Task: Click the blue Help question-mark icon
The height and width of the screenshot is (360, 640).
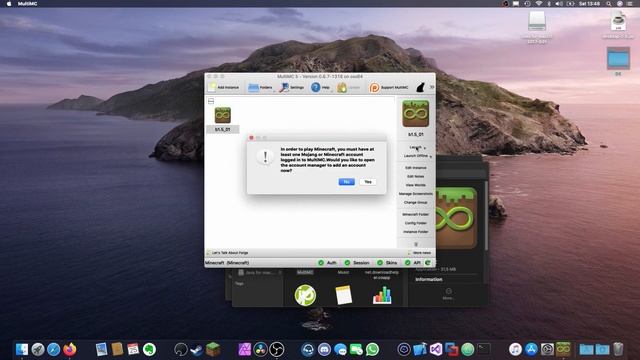Action: point(316,87)
